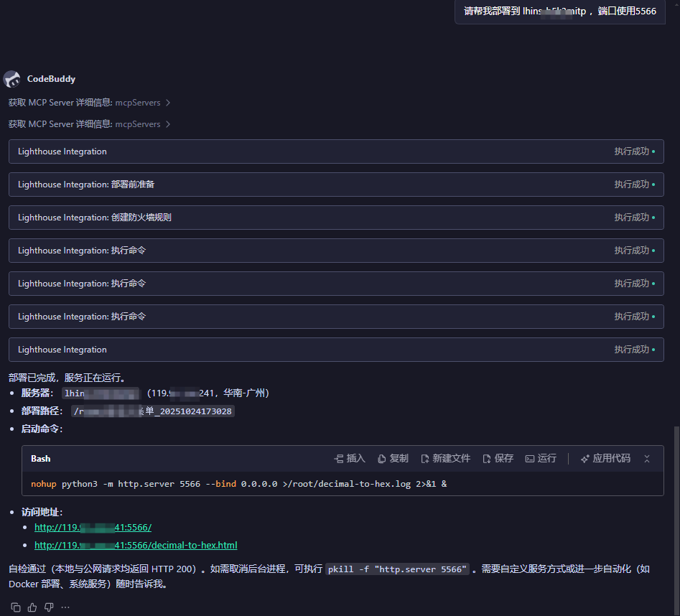Expand the third 执行命令 step
This screenshot has height=616, width=680.
pyautogui.click(x=336, y=317)
